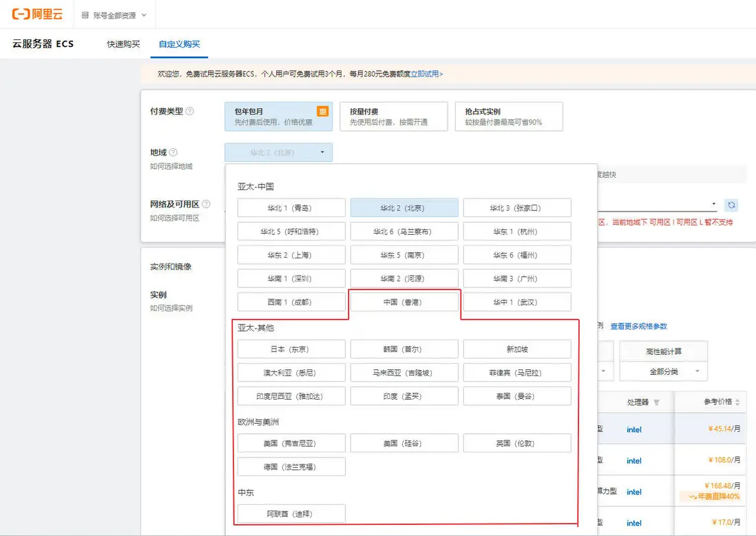The image size is (756, 536).
Task: Choose region 华东 5 (南京)
Action: tap(404, 255)
